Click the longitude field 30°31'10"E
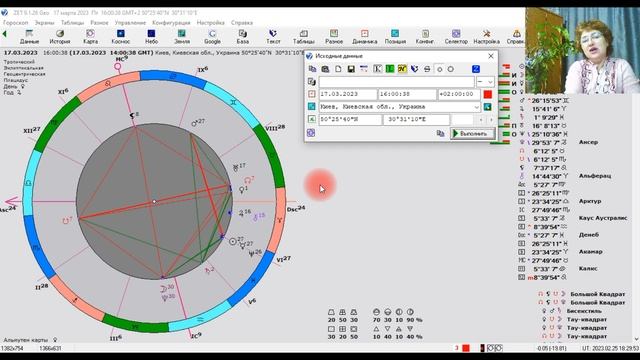Viewport: 640px width, 360px height. coord(416,120)
